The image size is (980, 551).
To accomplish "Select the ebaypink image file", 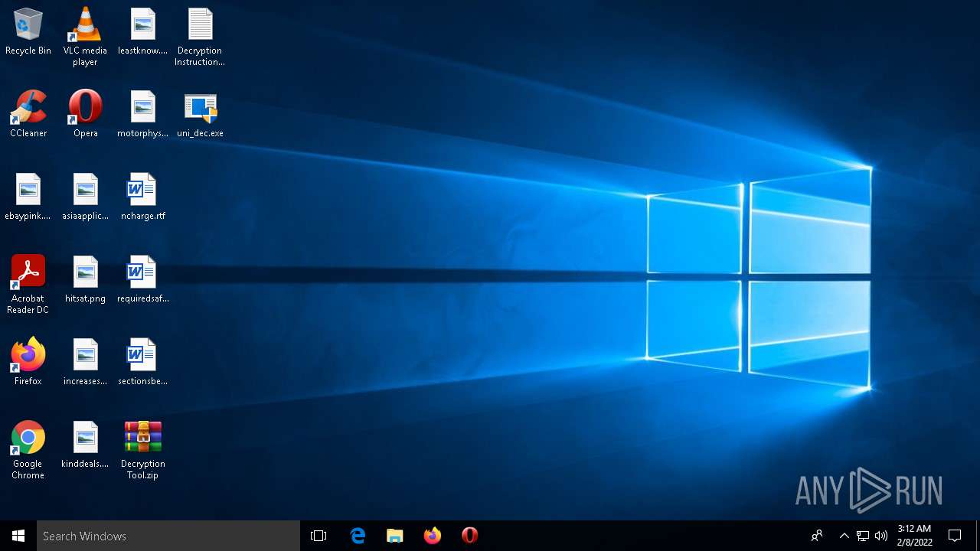I will point(28,197).
